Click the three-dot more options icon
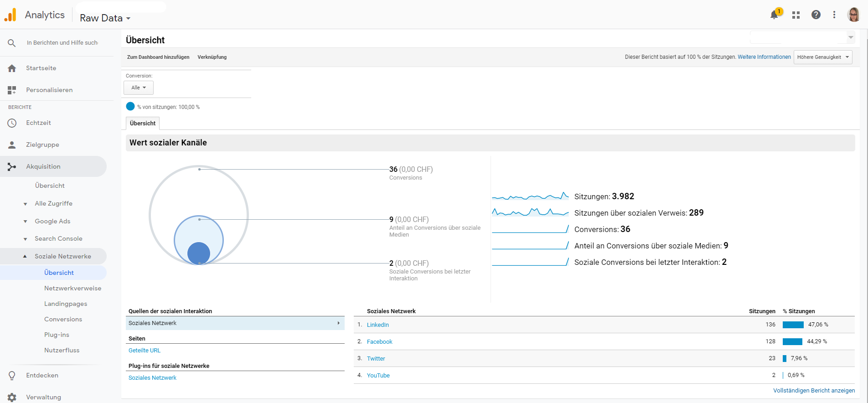 tap(834, 15)
